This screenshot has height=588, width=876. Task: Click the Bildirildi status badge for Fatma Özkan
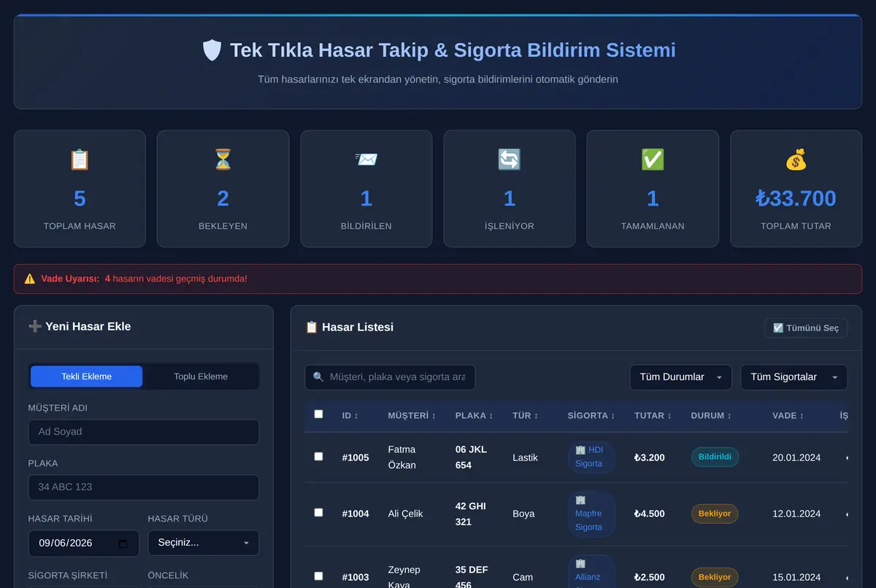point(715,457)
